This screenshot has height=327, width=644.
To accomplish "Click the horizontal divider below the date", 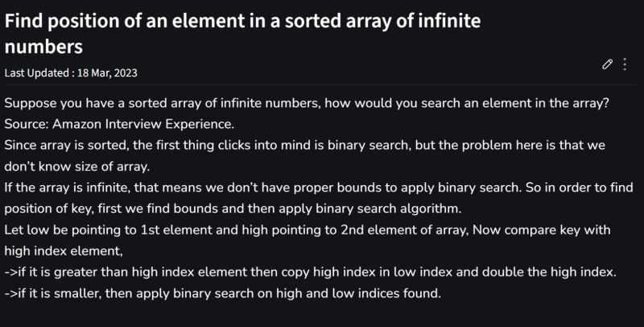I will point(320,85).
